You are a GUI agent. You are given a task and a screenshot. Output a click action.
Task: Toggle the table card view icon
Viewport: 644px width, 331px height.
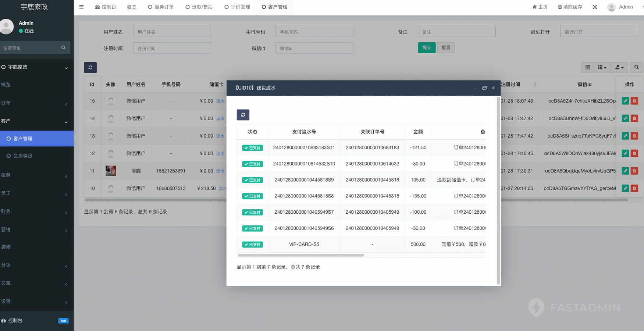pos(587,67)
